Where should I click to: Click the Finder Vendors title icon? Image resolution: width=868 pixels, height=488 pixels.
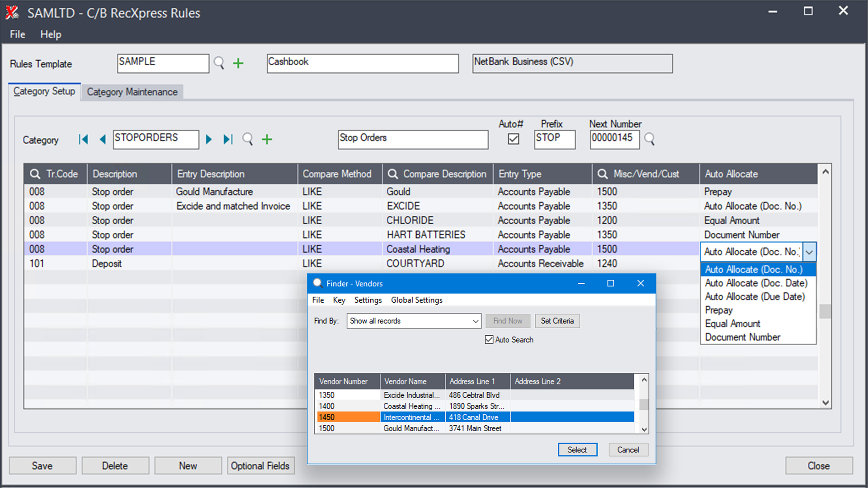(x=317, y=283)
